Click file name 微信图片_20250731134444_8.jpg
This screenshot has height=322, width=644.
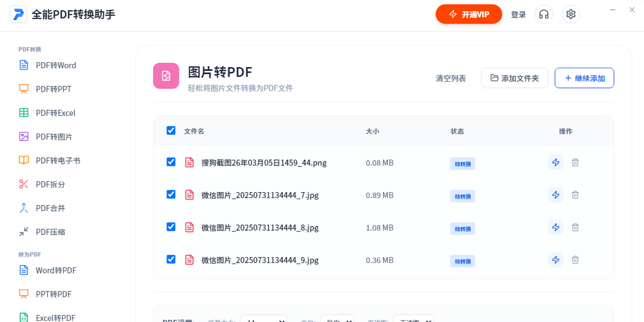260,228
